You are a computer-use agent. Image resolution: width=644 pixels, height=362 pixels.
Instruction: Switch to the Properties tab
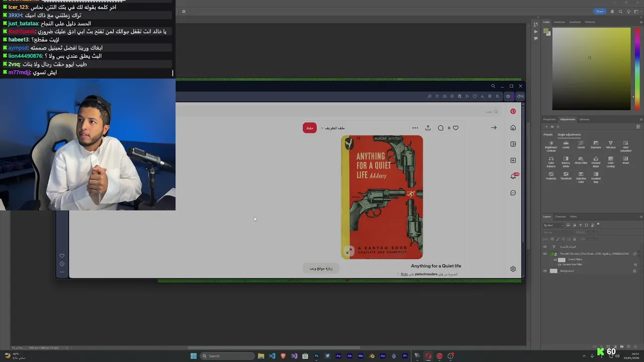tap(549, 119)
